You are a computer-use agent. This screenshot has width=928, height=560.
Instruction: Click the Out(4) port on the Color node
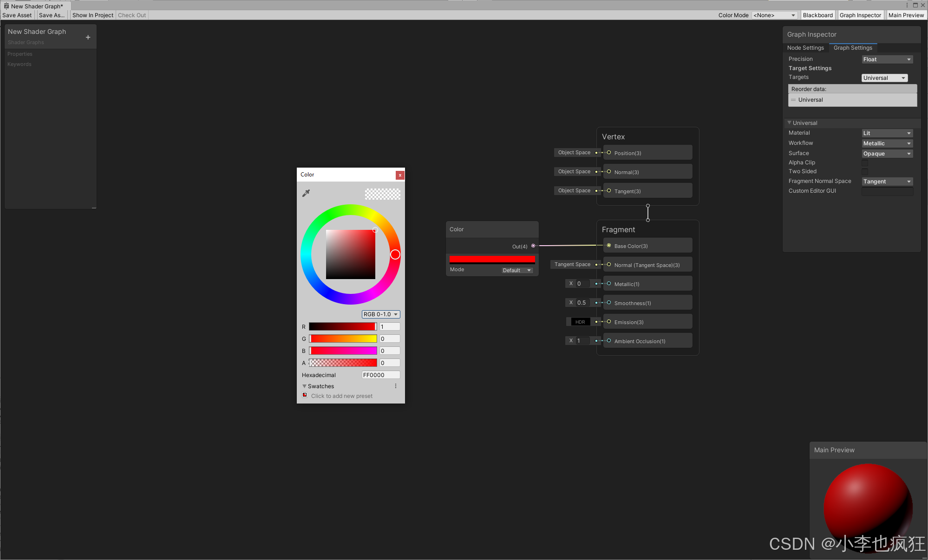[533, 246]
